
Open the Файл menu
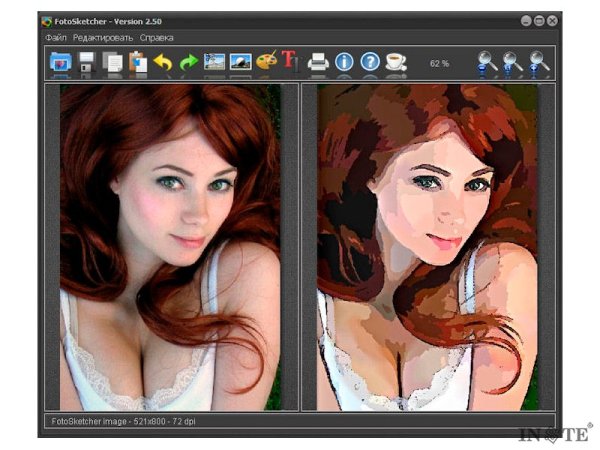(x=56, y=37)
